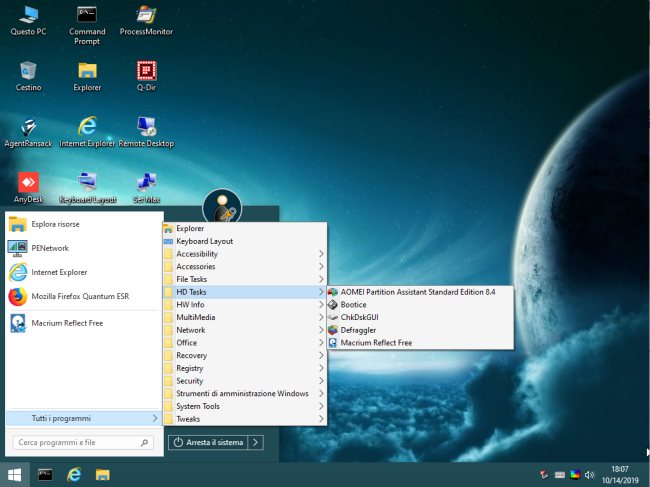Expand Strumenti di amministrazione Windows folder
The width and height of the screenshot is (650, 487).
pos(245,394)
